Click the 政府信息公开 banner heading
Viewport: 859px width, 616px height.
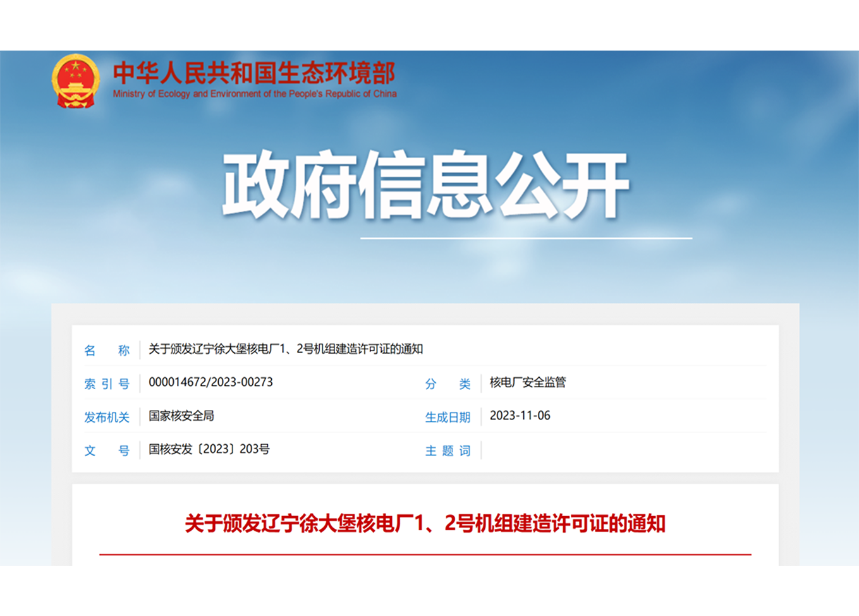click(425, 186)
